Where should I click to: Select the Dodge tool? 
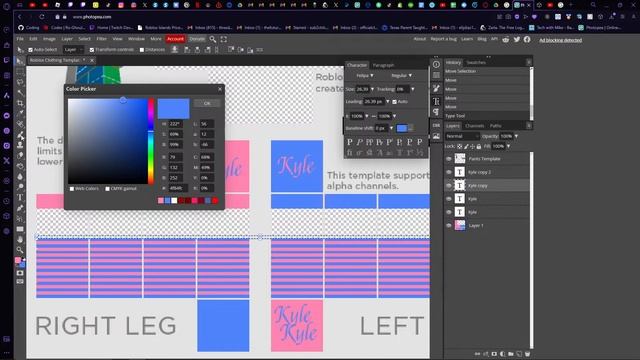tap(20, 187)
